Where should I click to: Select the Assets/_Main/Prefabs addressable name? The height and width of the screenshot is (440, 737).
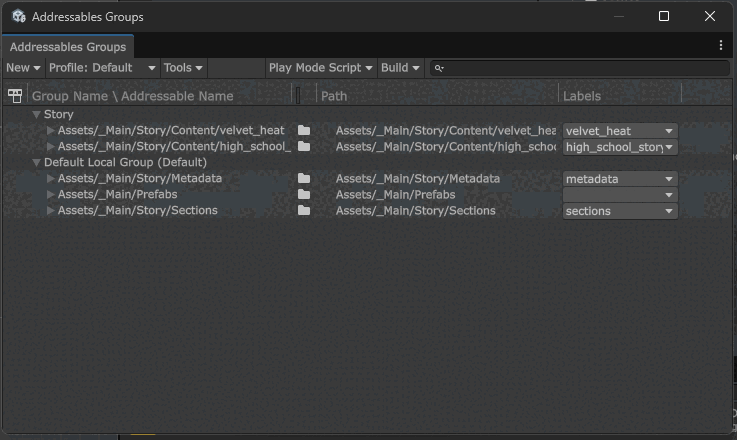pyautogui.click(x=118, y=194)
